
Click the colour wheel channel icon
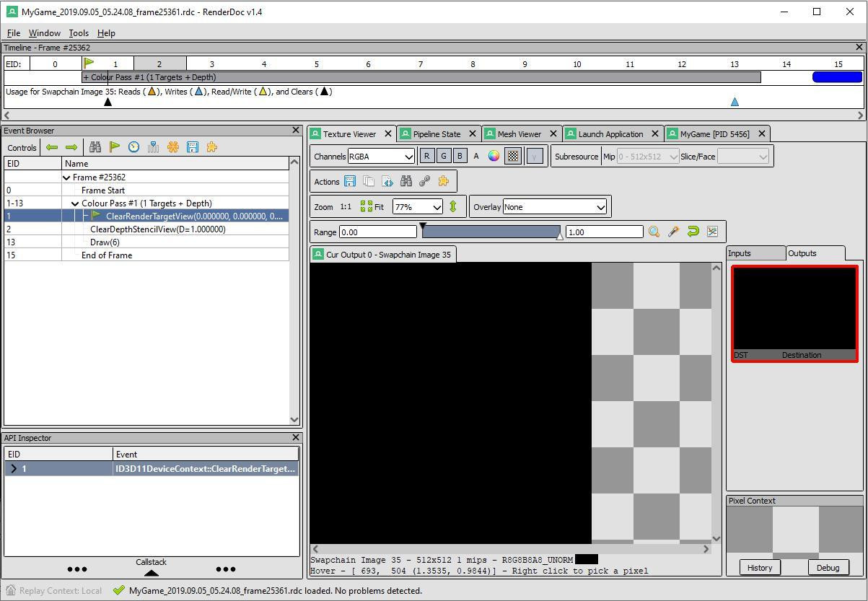pyautogui.click(x=494, y=156)
